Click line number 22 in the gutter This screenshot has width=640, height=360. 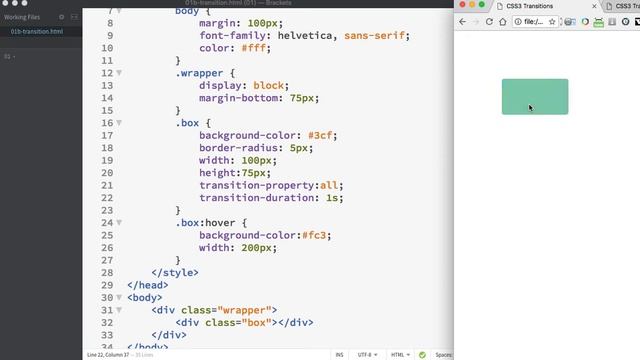click(107, 198)
